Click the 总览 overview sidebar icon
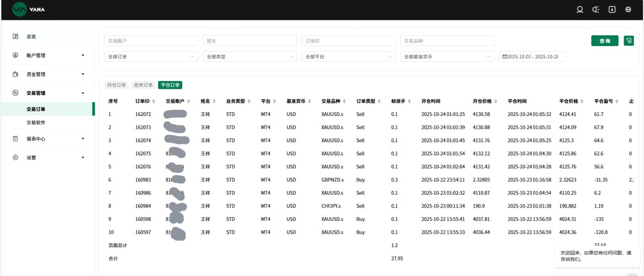This screenshot has width=644, height=276. tap(16, 36)
